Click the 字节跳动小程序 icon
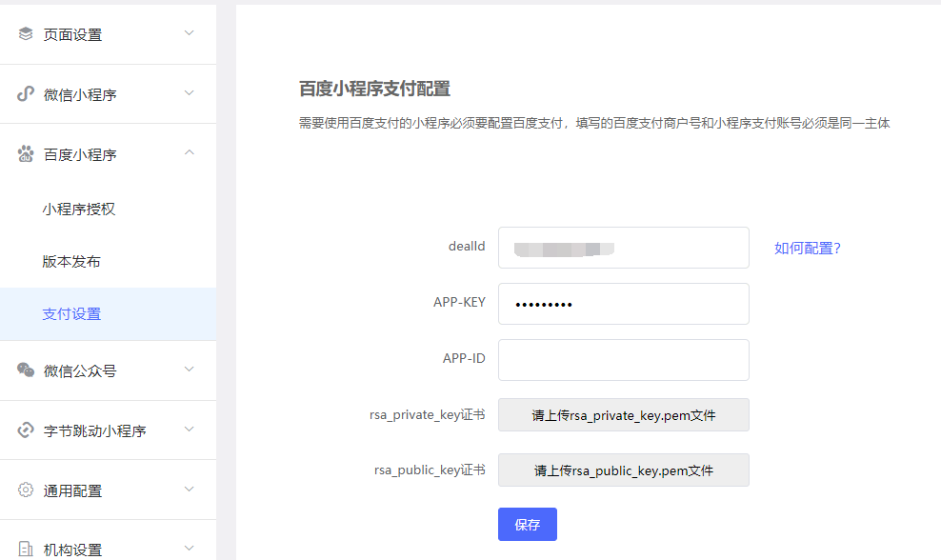Viewport: 941px width, 560px height. [25, 430]
